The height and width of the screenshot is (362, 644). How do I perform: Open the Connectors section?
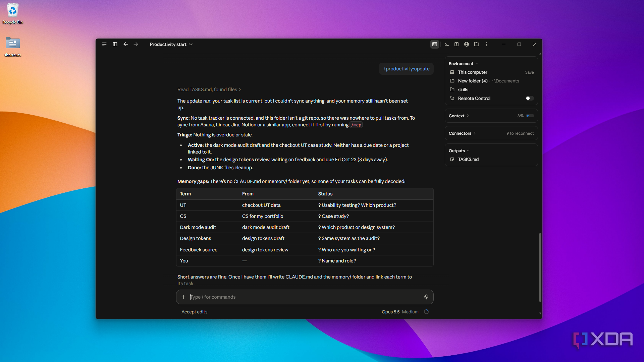(462, 133)
